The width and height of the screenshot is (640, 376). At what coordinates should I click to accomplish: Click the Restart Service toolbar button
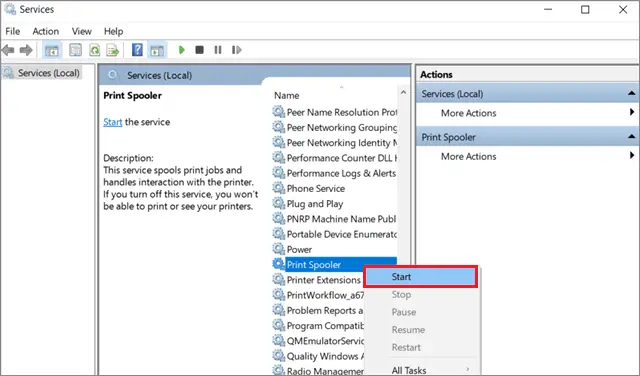236,50
